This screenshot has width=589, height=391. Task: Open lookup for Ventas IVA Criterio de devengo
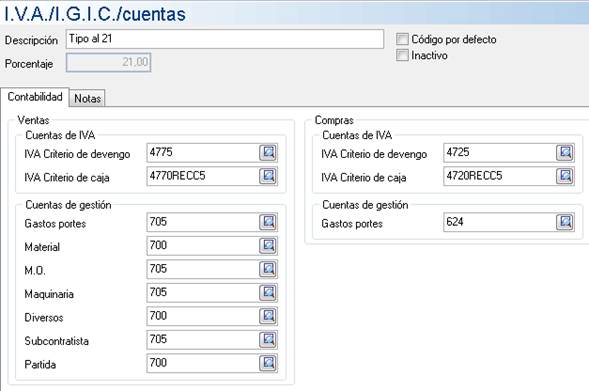point(268,152)
